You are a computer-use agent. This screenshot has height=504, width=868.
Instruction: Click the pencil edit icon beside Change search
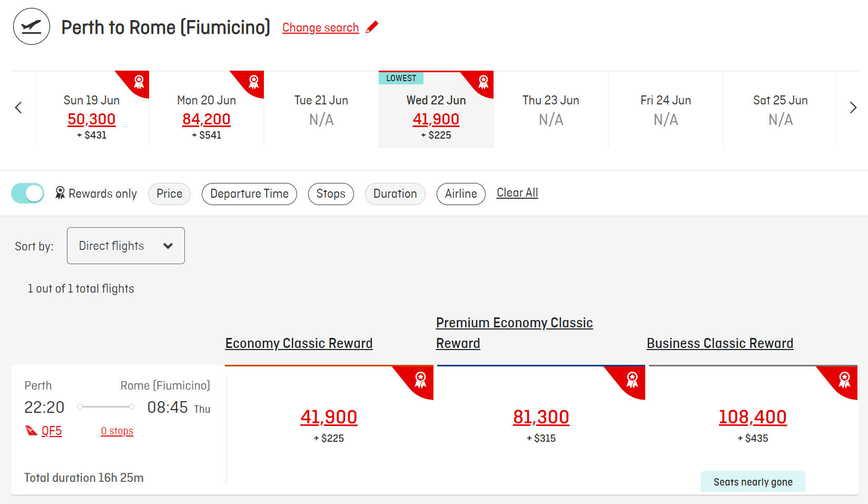(372, 27)
